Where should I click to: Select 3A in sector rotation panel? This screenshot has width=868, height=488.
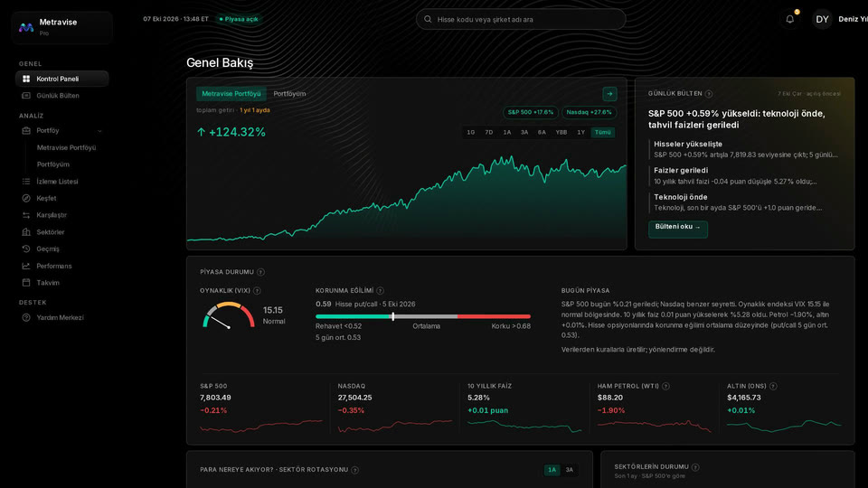(x=569, y=470)
